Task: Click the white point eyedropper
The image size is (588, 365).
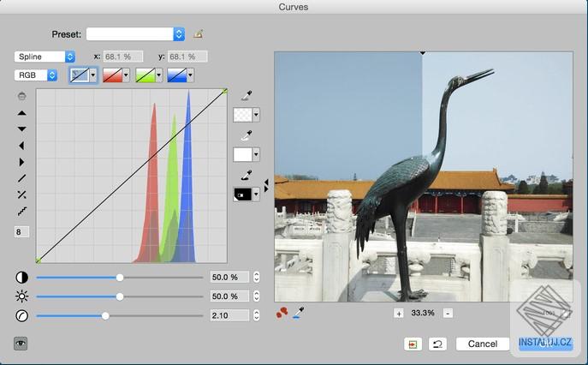Action: [x=246, y=135]
